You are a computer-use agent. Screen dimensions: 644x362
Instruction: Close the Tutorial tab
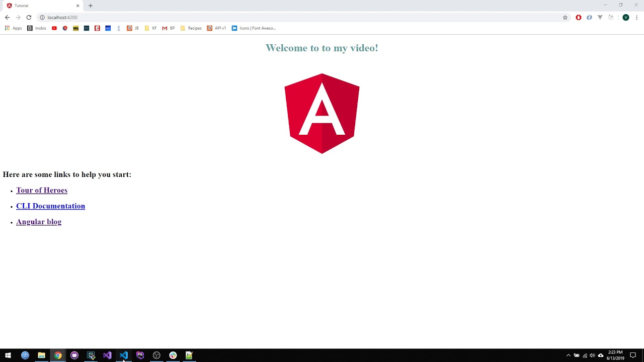[x=77, y=6]
